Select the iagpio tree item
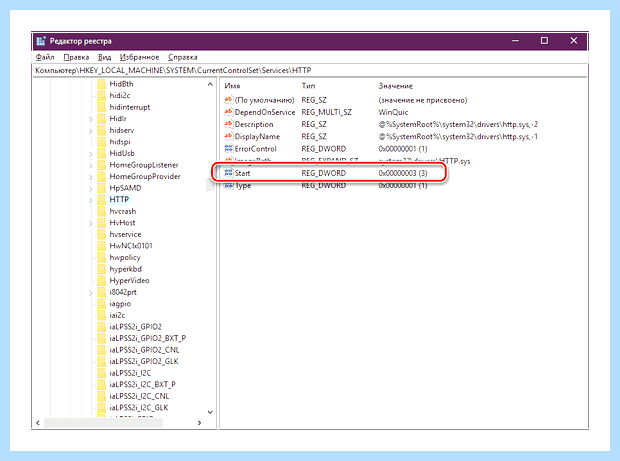The image size is (620, 461). coord(120,304)
